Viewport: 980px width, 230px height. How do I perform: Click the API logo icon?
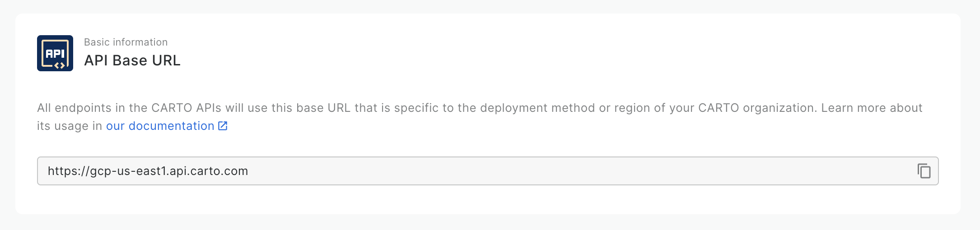[55, 53]
